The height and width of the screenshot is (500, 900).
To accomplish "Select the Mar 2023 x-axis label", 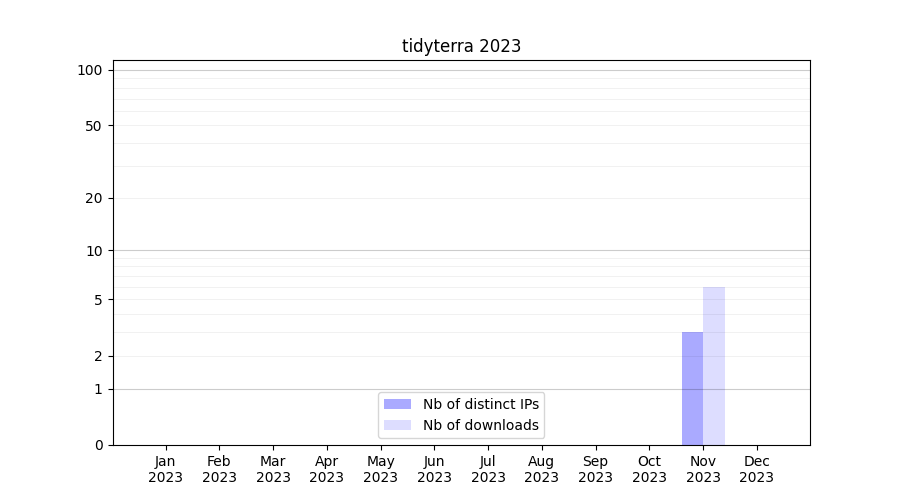I will 273,469.
